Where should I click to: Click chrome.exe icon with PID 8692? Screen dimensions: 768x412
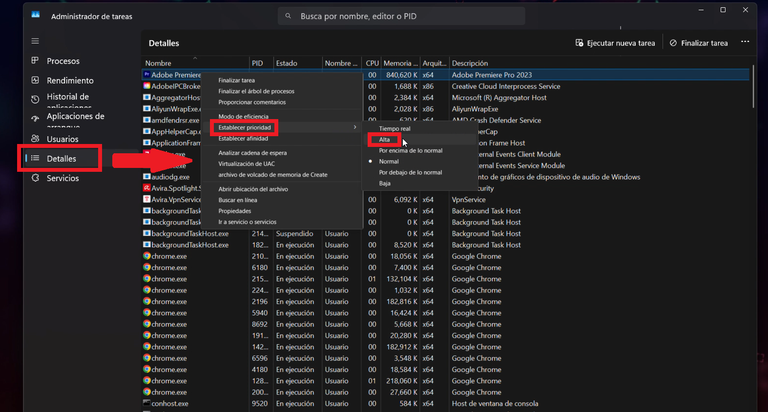(x=146, y=323)
